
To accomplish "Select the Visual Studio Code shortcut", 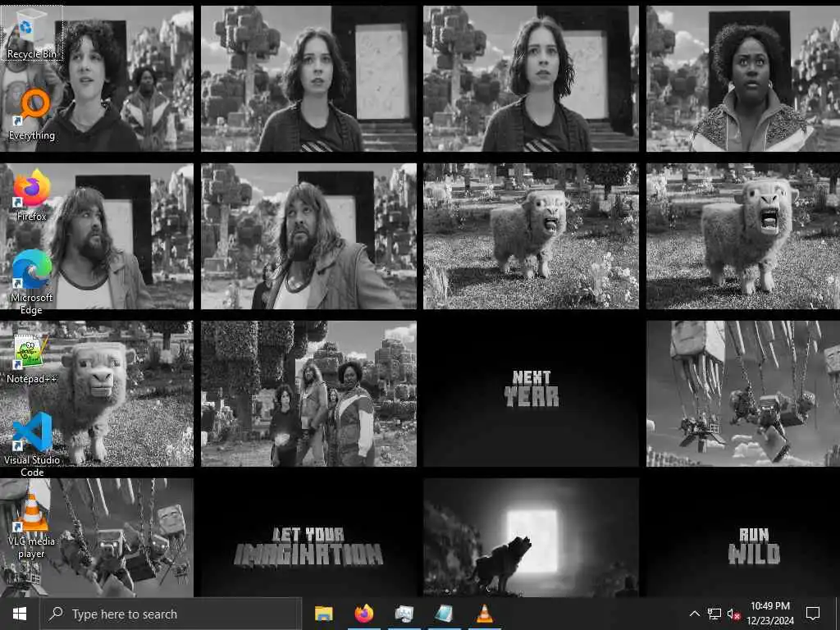I will pyautogui.click(x=32, y=445).
